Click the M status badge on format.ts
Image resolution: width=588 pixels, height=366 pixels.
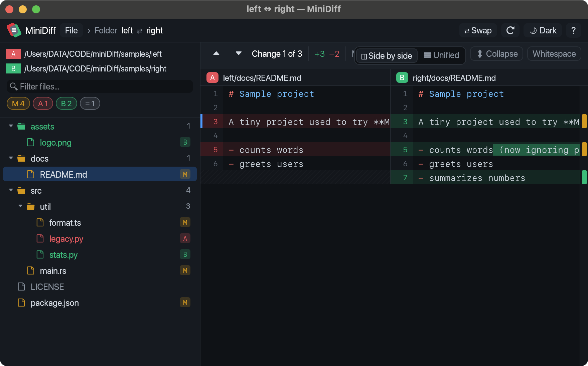tap(185, 222)
